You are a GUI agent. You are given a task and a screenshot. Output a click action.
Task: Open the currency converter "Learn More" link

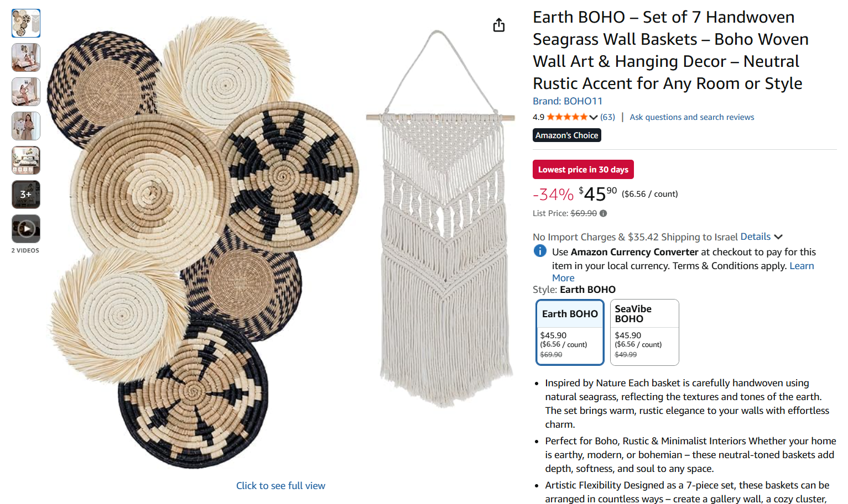click(x=801, y=266)
